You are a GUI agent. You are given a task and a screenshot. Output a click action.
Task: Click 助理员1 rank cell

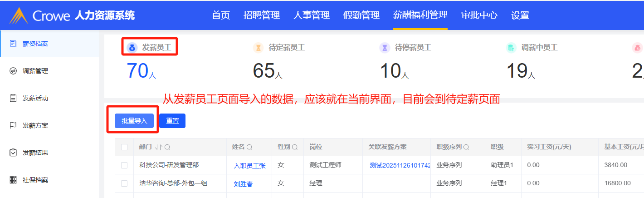(x=502, y=165)
